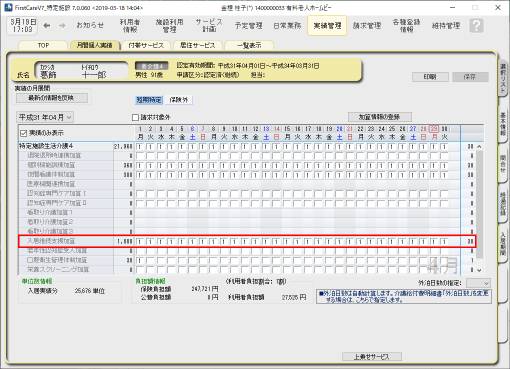Switch to the 一覧表示 tab

(x=249, y=45)
